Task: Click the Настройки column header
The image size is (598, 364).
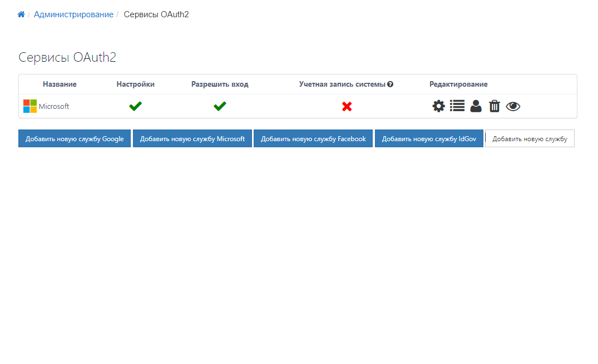Action: click(135, 84)
